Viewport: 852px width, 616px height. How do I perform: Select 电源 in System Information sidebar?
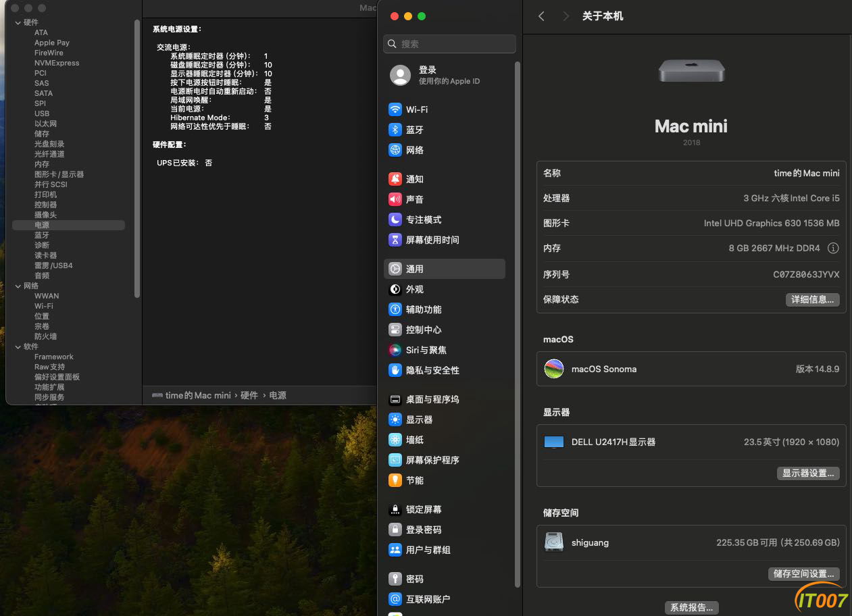click(x=68, y=225)
